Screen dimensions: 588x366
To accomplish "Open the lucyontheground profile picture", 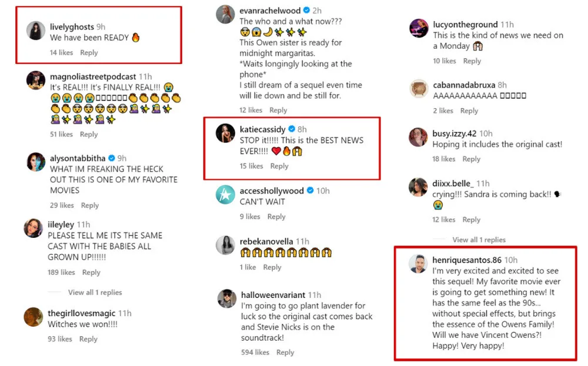I will [418, 29].
